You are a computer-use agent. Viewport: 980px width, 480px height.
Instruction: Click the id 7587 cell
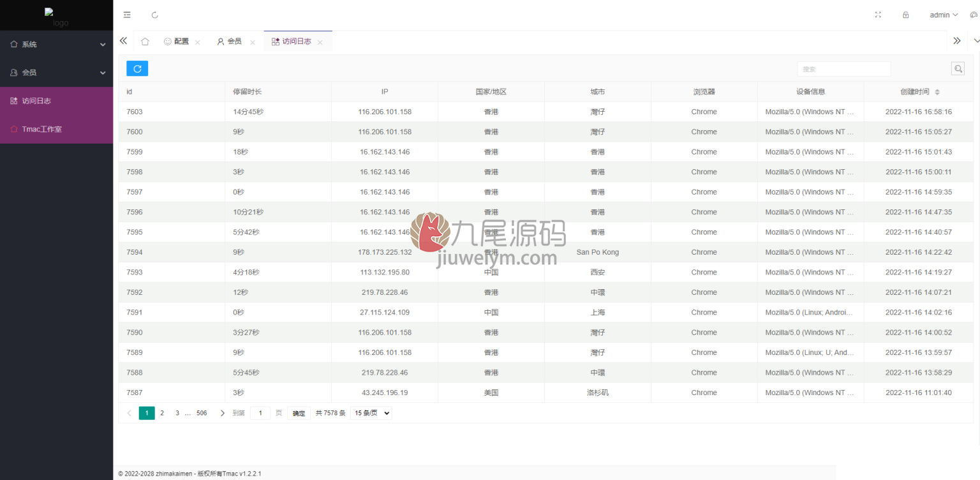tap(172, 393)
